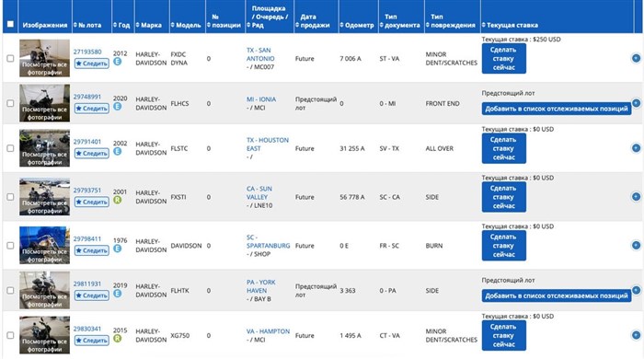
Task: Click Следить button for lot 29830341
Action: [92, 340]
